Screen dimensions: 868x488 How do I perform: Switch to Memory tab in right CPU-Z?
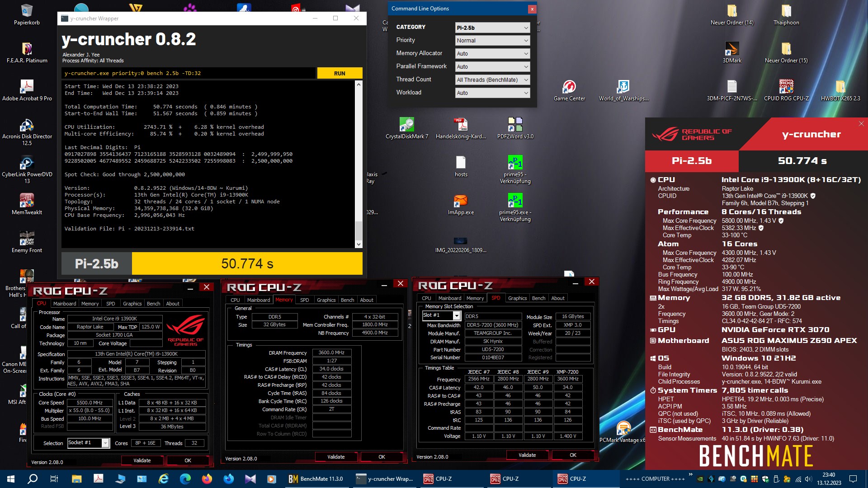point(475,298)
